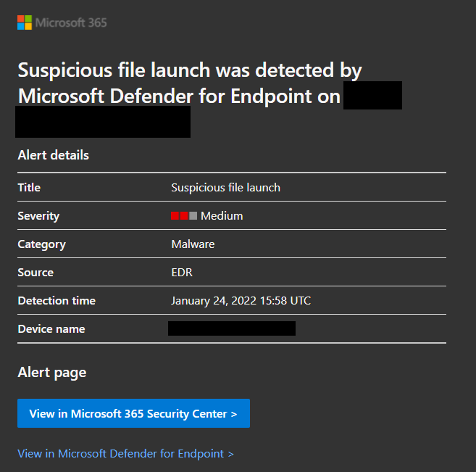This screenshot has width=476, height=472.
Task: Follow View in Microsoft Defender for Endpoint link
Action: [x=125, y=453]
